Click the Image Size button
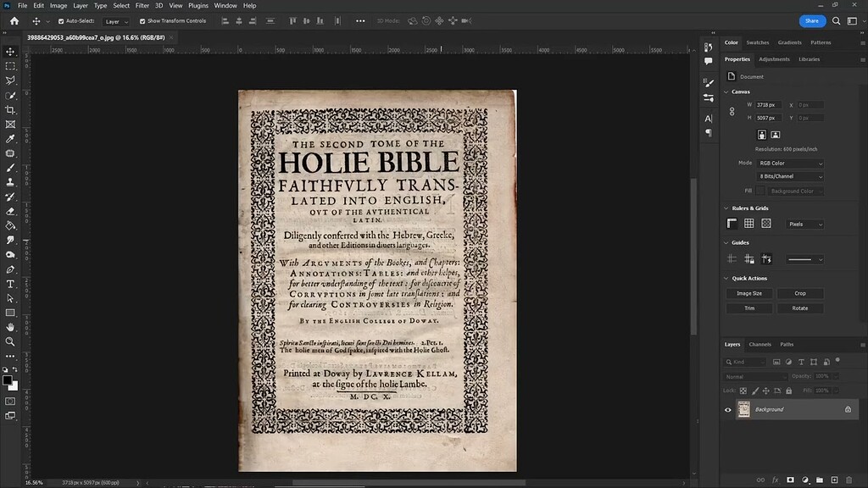Screen dimensions: 868x488 [x=749, y=293]
